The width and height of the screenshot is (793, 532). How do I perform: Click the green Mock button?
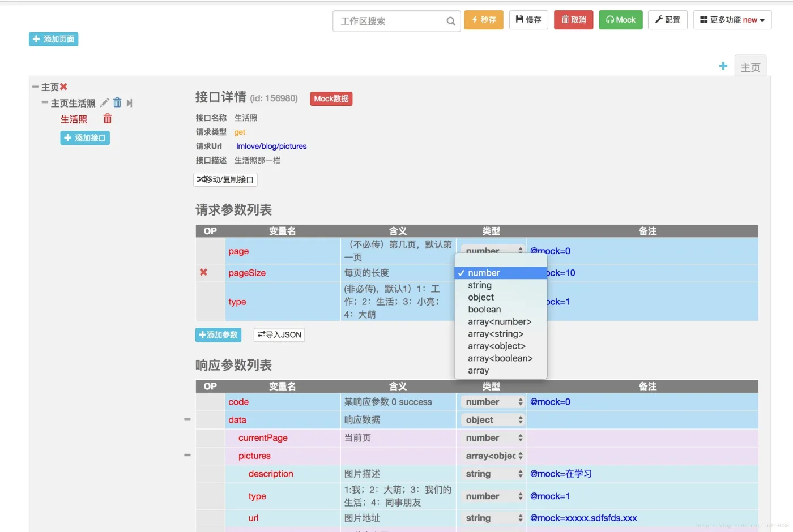point(621,20)
